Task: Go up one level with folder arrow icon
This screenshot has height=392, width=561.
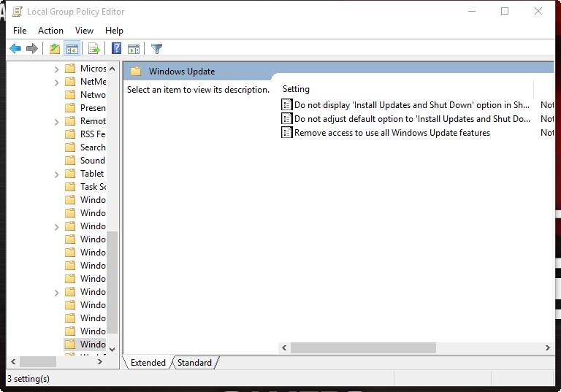Action: 55,48
